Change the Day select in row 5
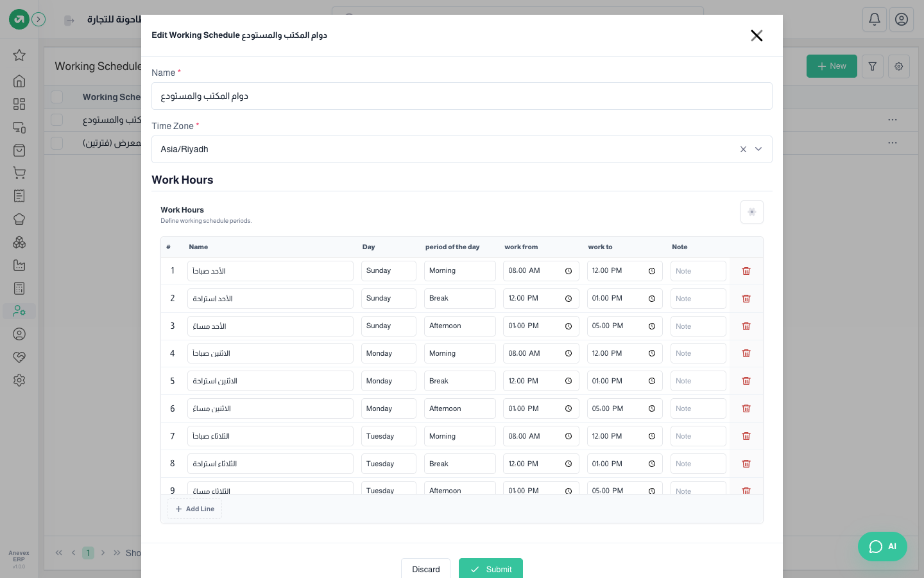The image size is (924, 578). [x=389, y=381]
